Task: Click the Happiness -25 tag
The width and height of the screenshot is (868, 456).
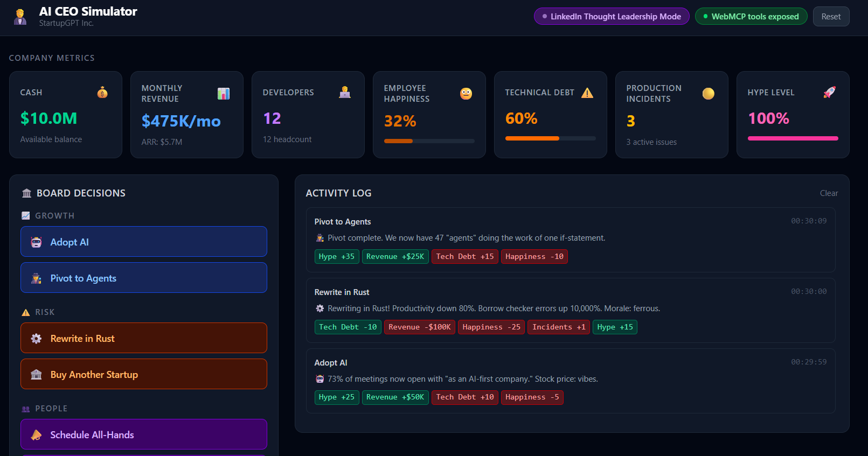Action: coord(491,327)
